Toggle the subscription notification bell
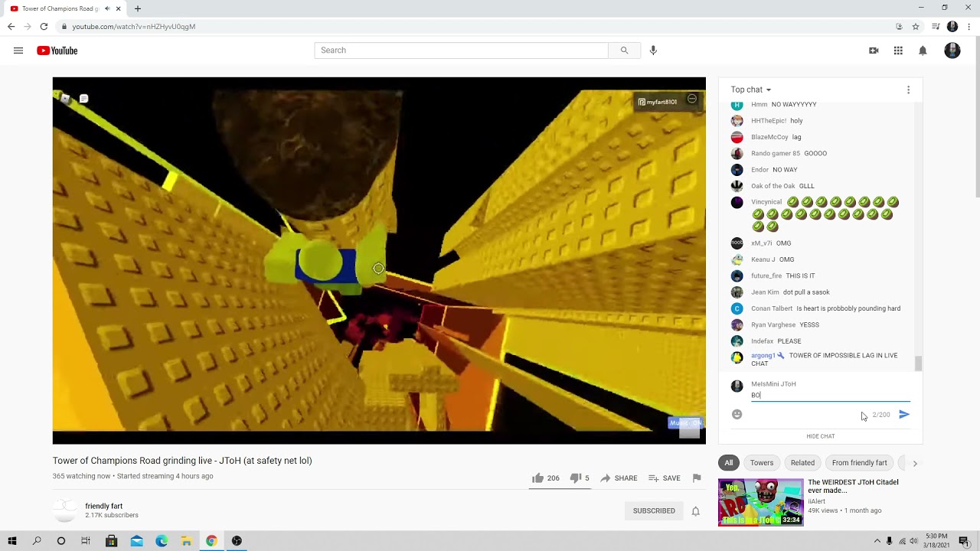Viewport: 980px width, 551px height. tap(695, 511)
